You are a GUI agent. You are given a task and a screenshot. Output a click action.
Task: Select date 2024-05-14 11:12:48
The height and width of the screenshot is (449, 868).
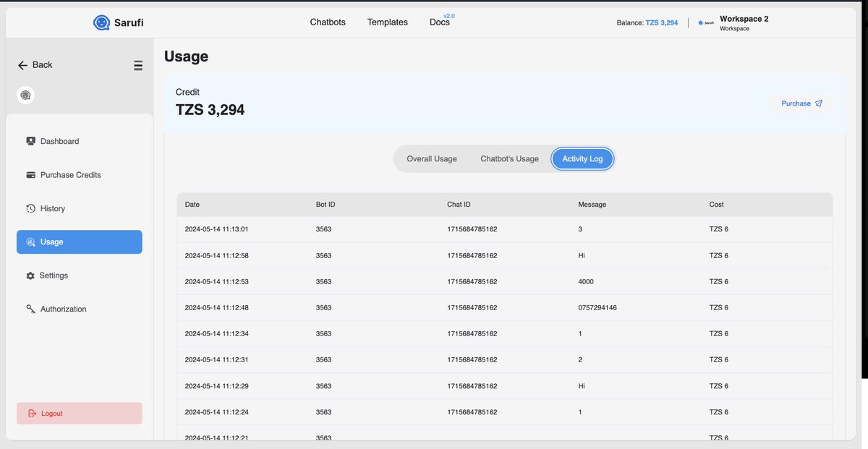click(x=218, y=308)
